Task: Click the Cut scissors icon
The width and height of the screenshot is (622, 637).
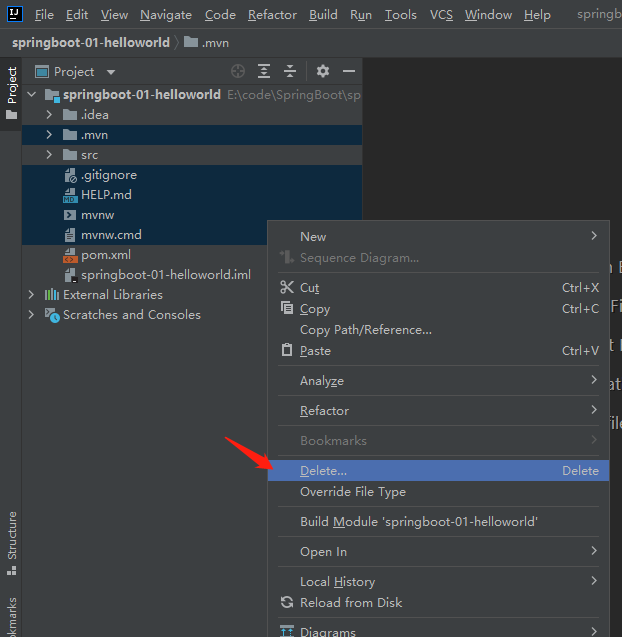Action: point(287,287)
